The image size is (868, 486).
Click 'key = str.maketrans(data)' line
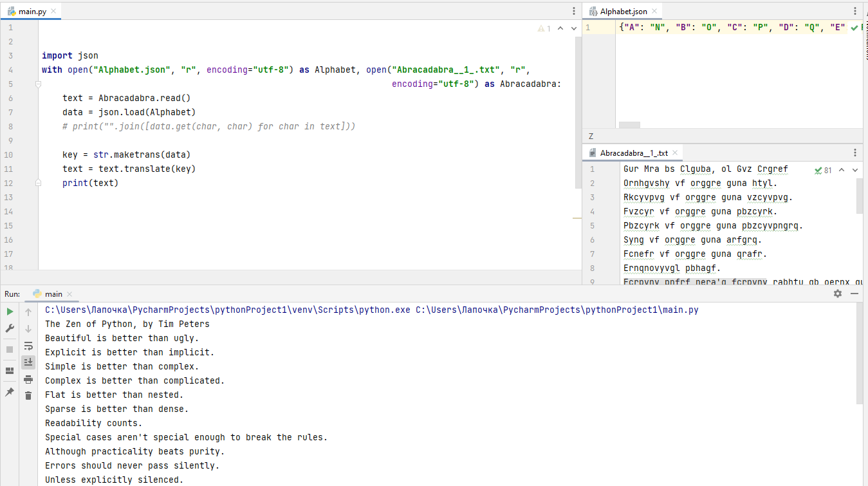127,155
